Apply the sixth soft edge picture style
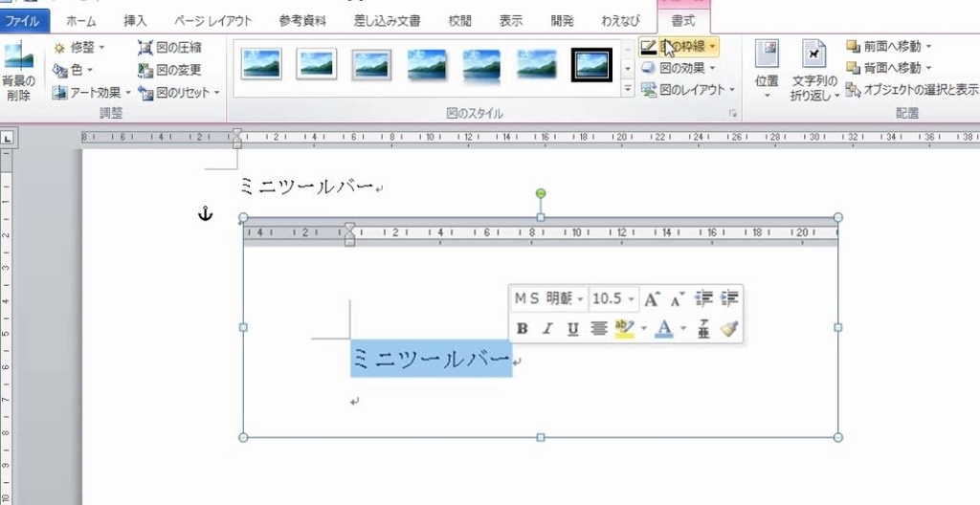Viewport: 980px width, 505px height. [x=536, y=64]
